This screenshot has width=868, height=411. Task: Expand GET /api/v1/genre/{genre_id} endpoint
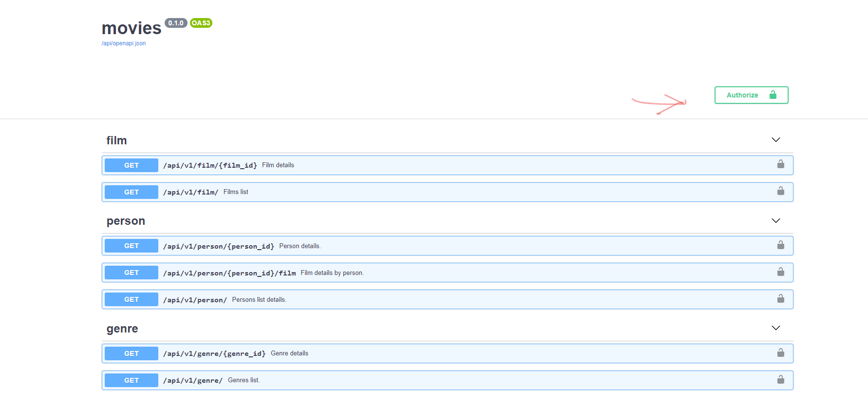[447, 353]
